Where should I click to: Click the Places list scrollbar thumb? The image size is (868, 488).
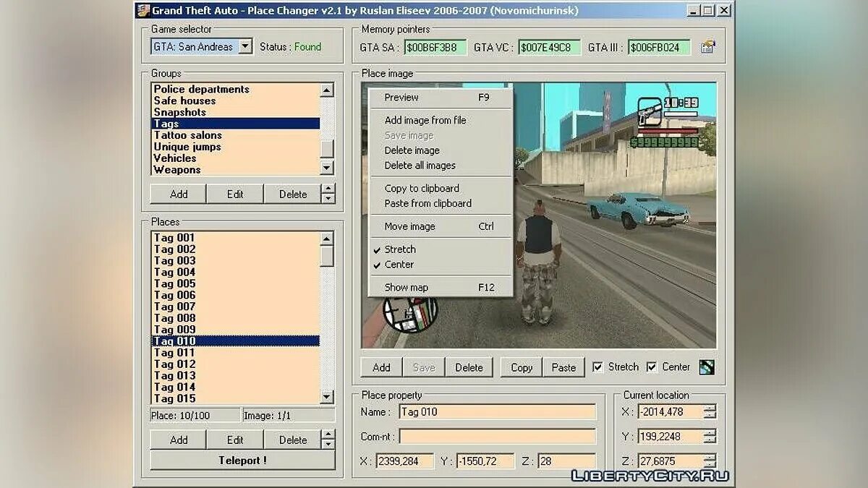click(328, 256)
